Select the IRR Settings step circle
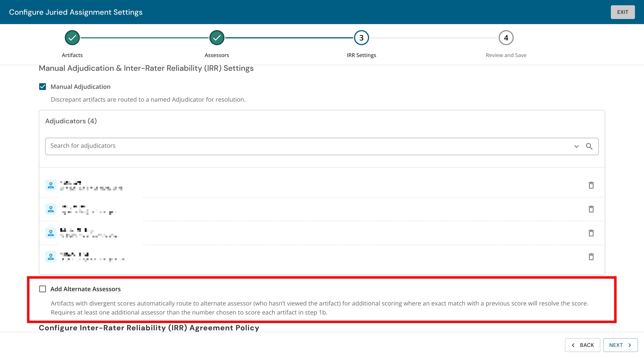Screen dimensions: 644x358 (361, 38)
